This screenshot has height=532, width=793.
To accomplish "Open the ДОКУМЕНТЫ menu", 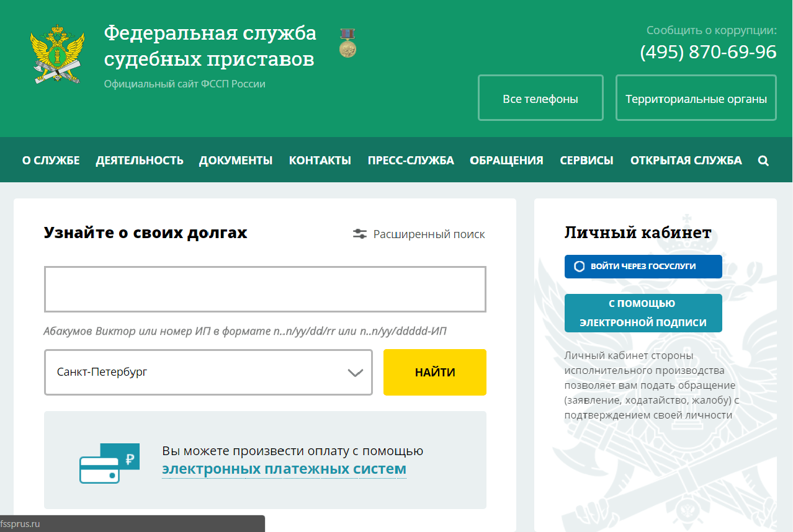I will pos(236,161).
